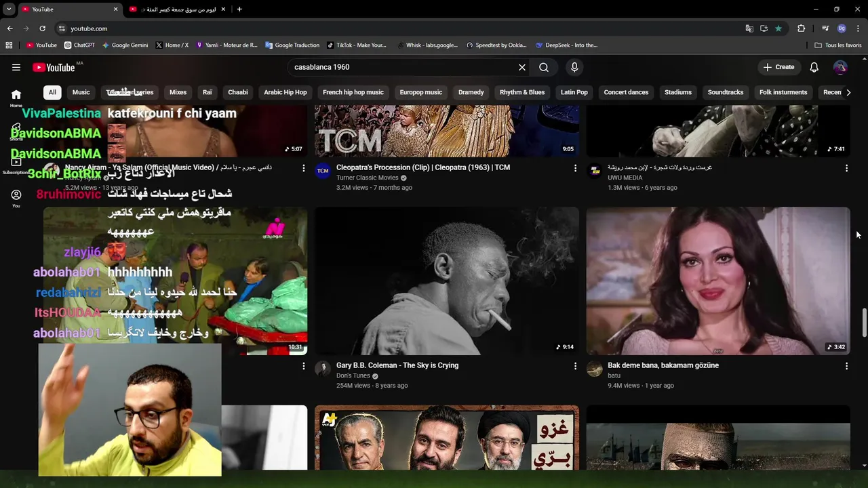Screen dimensions: 868x488
Task: Open the Chrome three-dot menu
Action: 859,28
